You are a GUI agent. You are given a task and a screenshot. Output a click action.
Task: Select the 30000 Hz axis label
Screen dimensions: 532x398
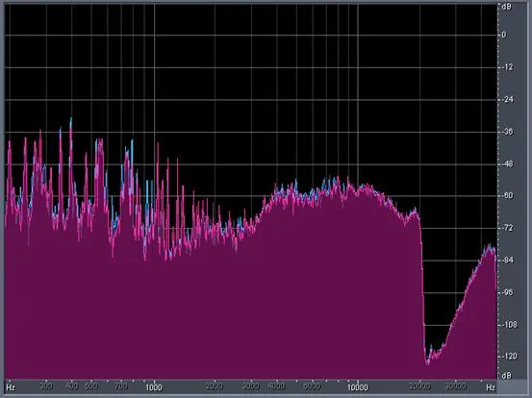click(456, 386)
